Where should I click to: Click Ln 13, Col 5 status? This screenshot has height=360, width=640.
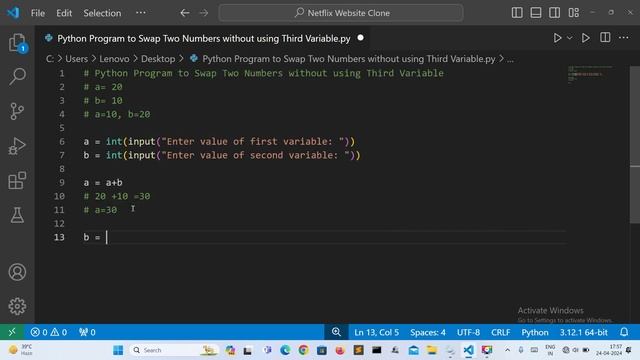(376, 332)
